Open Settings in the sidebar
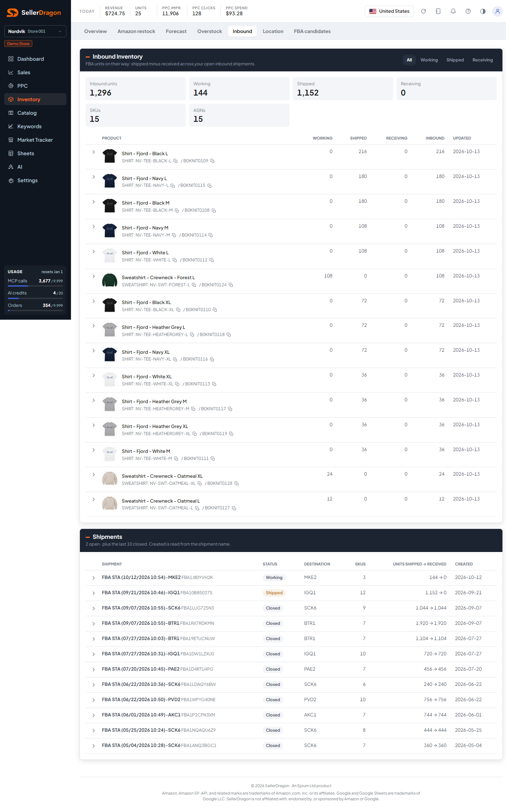Screen dimensions: 506x812 [35, 180]
